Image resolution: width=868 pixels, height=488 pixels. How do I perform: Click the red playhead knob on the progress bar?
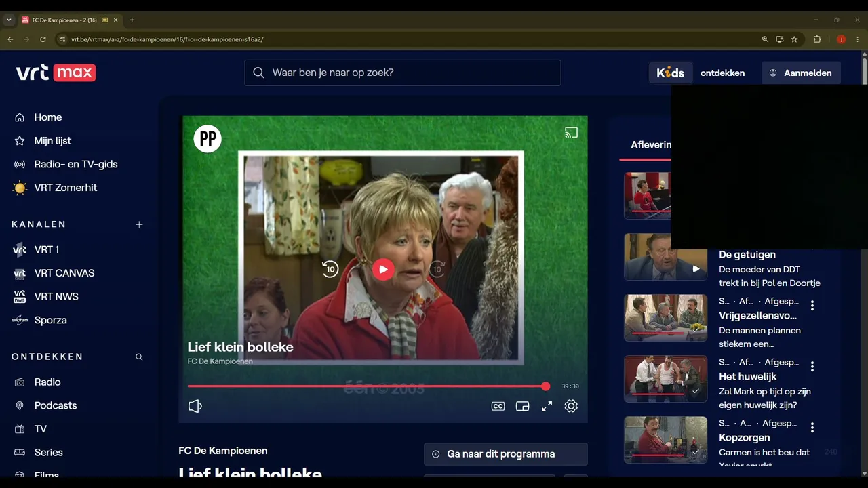tap(546, 386)
